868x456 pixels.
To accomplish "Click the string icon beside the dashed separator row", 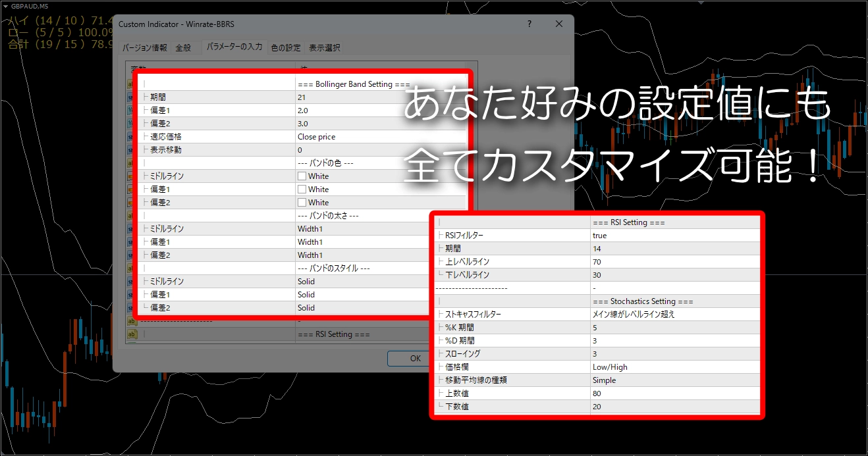I will (132, 322).
